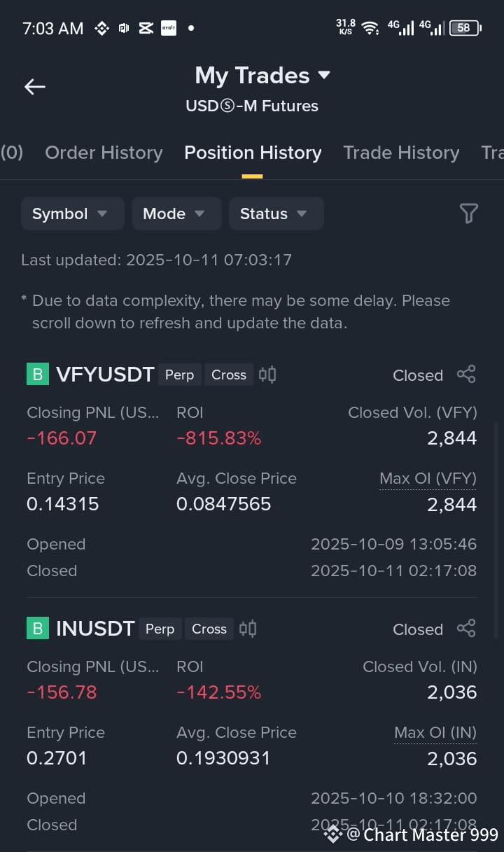504x852 pixels.
Task: Select the Position History tab
Action: tap(253, 153)
